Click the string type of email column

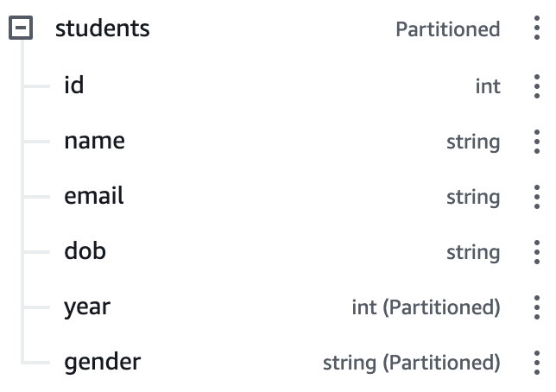tap(473, 197)
